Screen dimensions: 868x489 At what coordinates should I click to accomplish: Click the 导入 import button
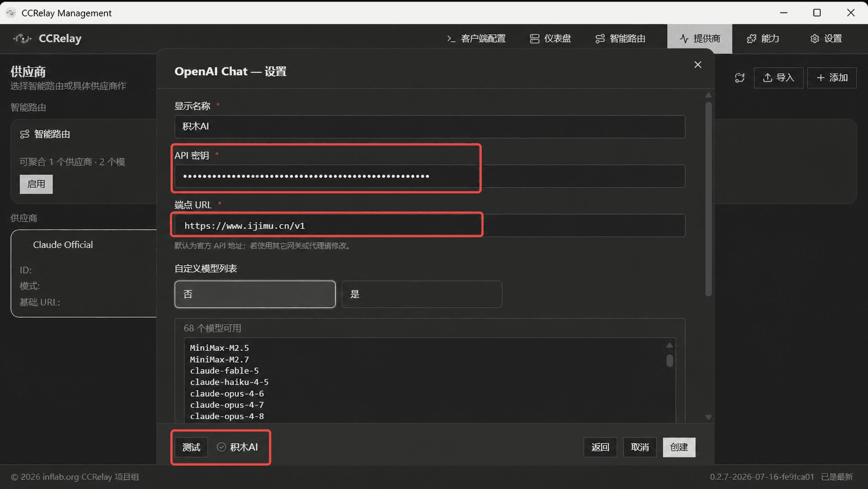[779, 78]
